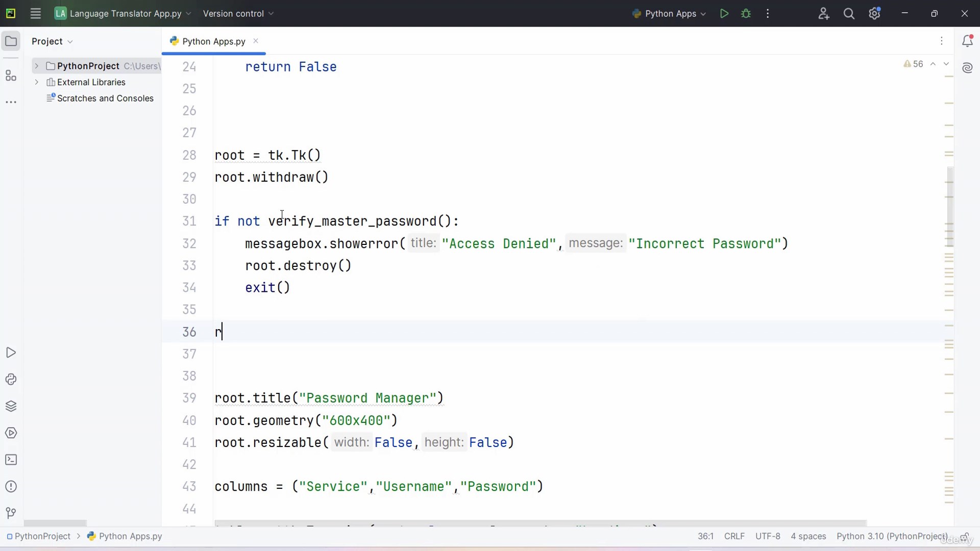Go to next highlighted problem arrow

tap(946, 64)
